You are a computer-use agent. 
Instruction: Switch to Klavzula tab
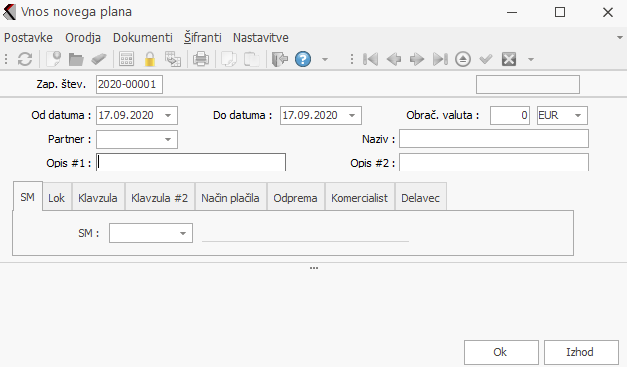pos(98,198)
